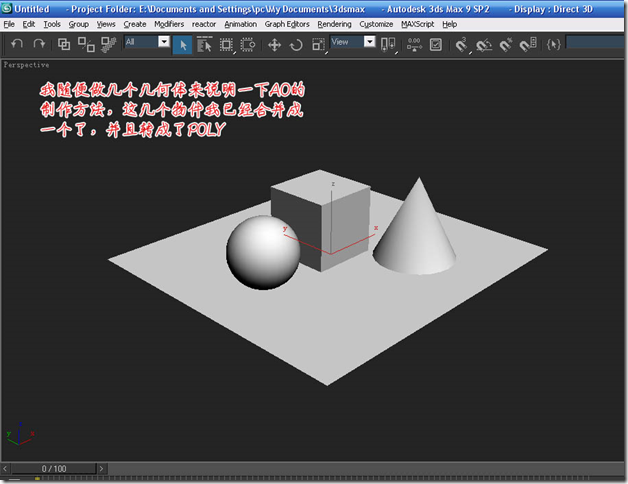This screenshot has height=484, width=628.
Task: Choose the Select and Move tool
Action: coord(274,44)
